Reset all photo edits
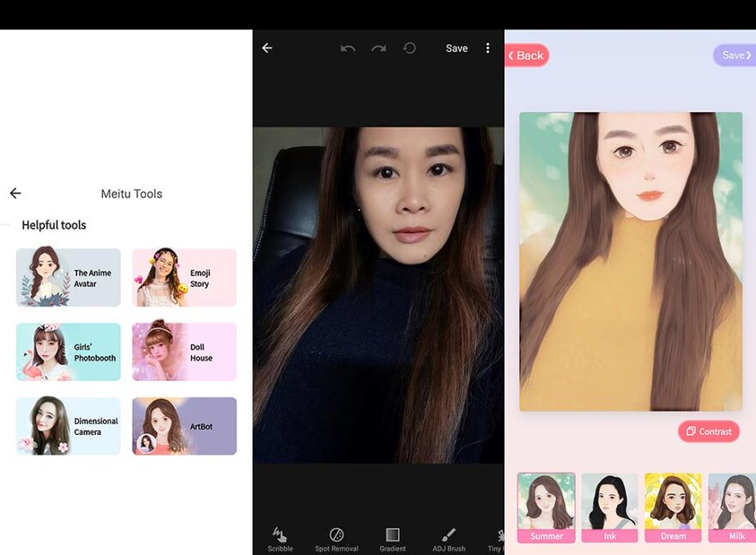 point(409,48)
